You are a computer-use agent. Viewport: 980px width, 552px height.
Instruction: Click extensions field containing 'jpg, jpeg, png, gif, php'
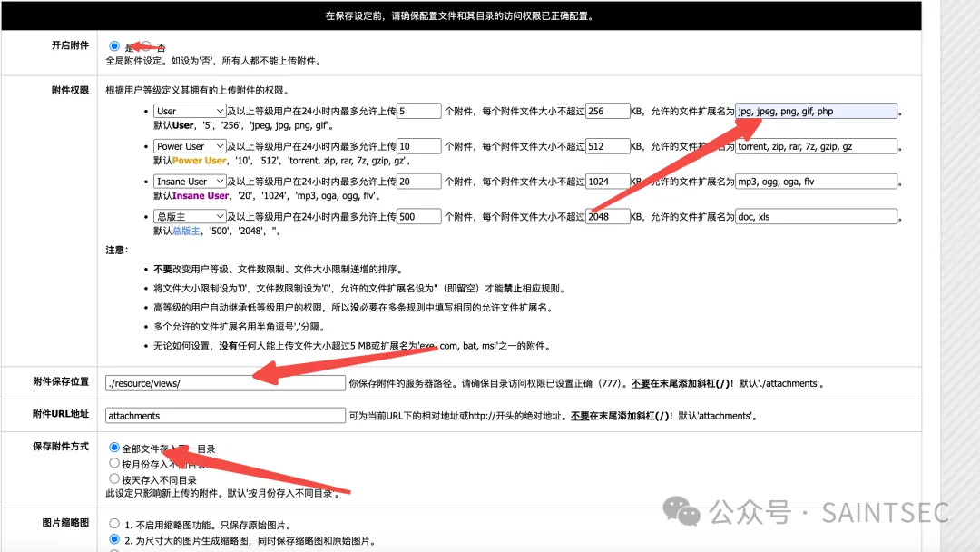coord(816,111)
